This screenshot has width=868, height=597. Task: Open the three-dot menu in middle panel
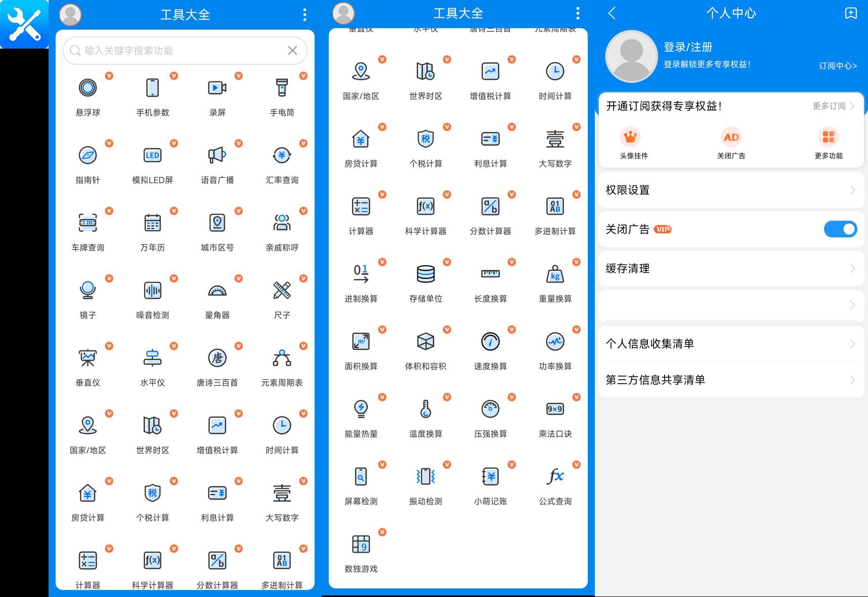578,13
